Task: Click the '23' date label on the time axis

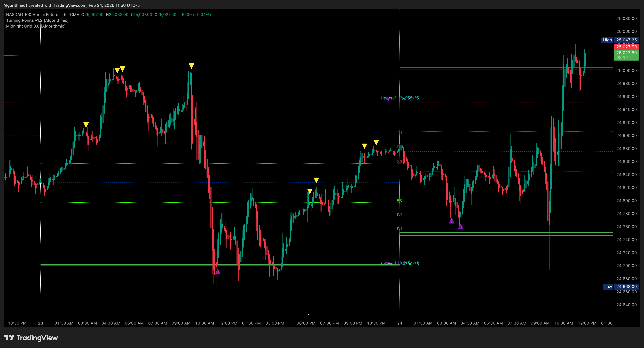Action: point(41,323)
